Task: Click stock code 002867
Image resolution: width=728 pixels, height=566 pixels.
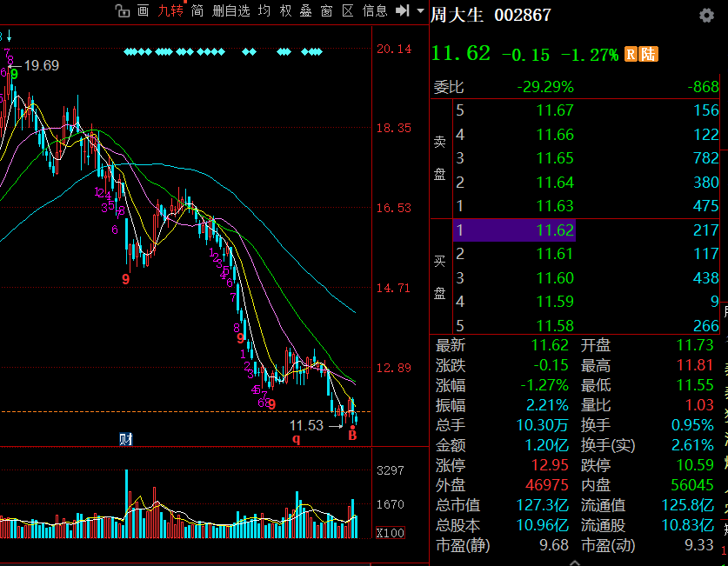Action: click(x=523, y=16)
